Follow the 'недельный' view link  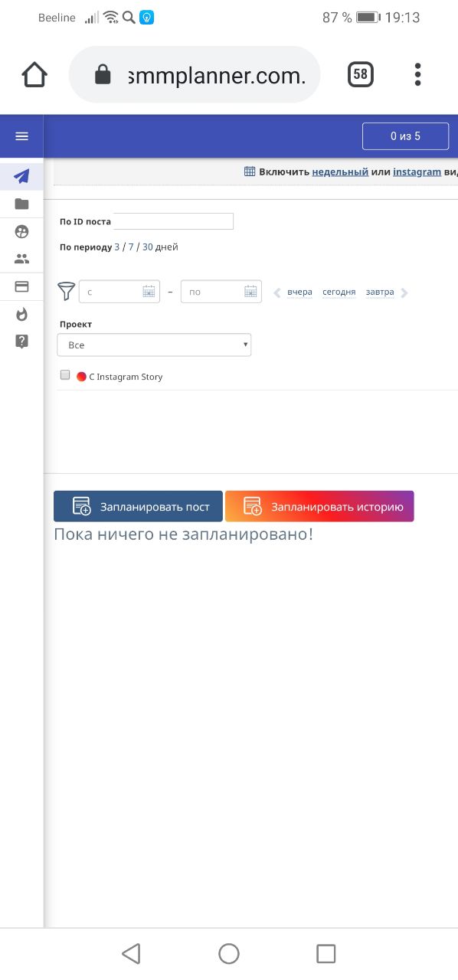(x=340, y=171)
